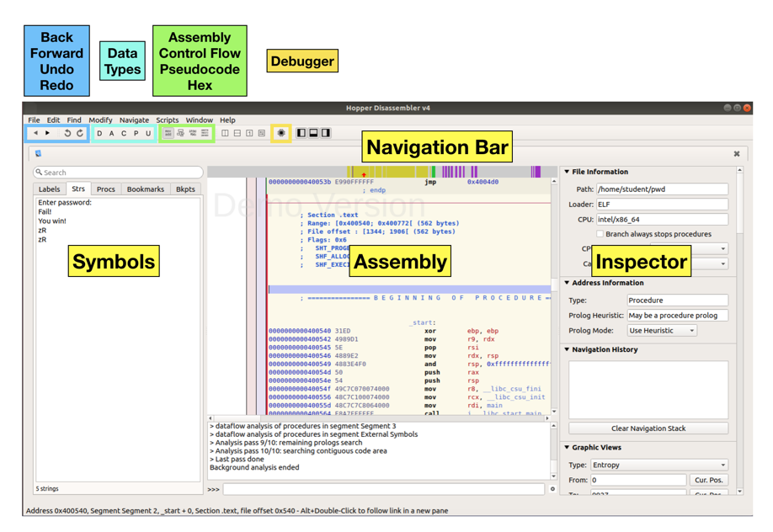This screenshot has width=773, height=532.
Task: Mark selection as Code type (C)
Action: 124,133
